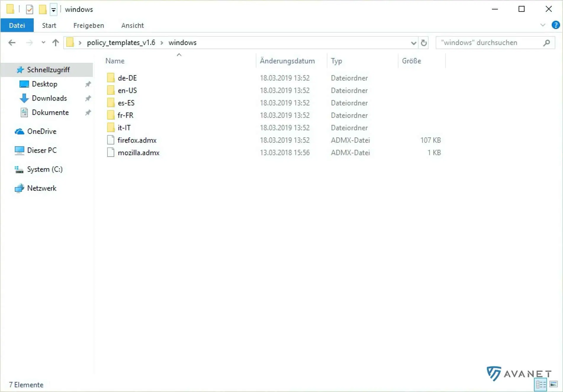Open the Freigeben ribbon tab
This screenshot has height=392, width=563.
click(89, 25)
